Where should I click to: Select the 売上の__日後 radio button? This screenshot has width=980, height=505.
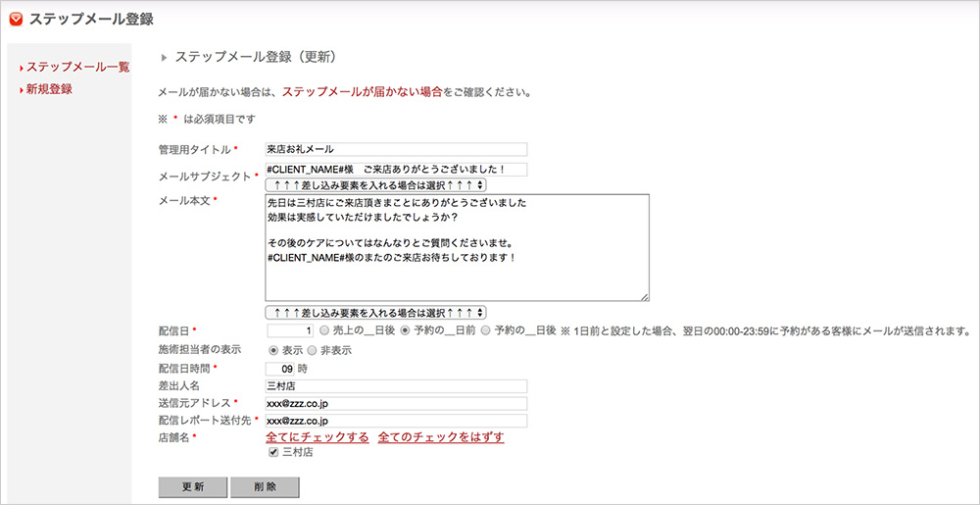(325, 331)
